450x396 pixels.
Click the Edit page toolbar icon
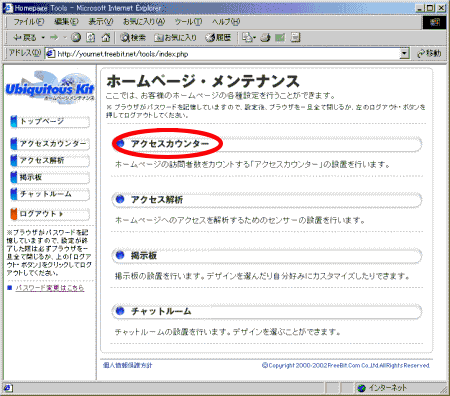(280, 38)
